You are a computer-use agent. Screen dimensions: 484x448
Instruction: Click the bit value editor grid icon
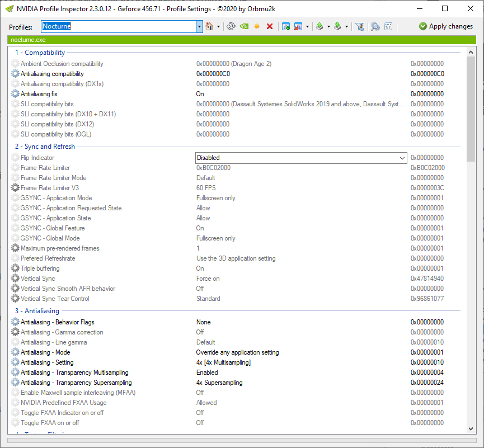point(388,26)
